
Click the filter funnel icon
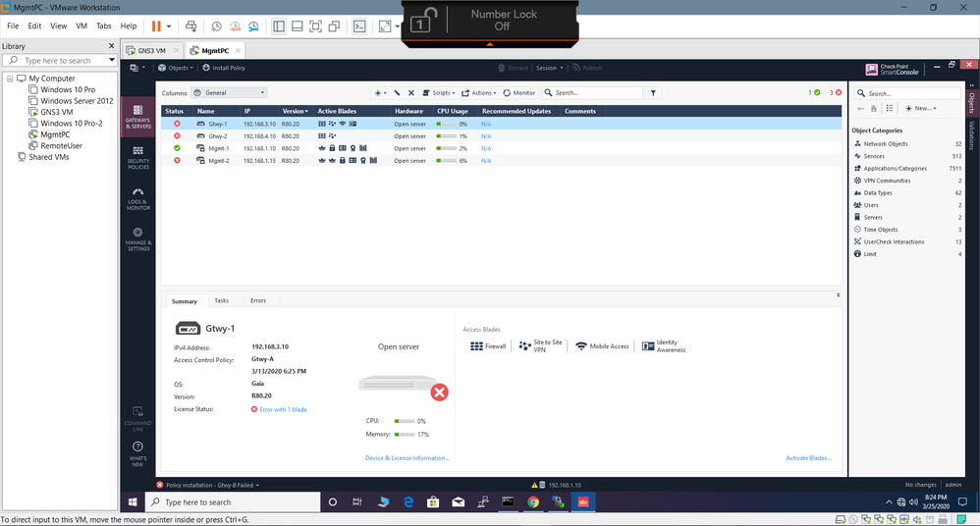[x=654, y=93]
